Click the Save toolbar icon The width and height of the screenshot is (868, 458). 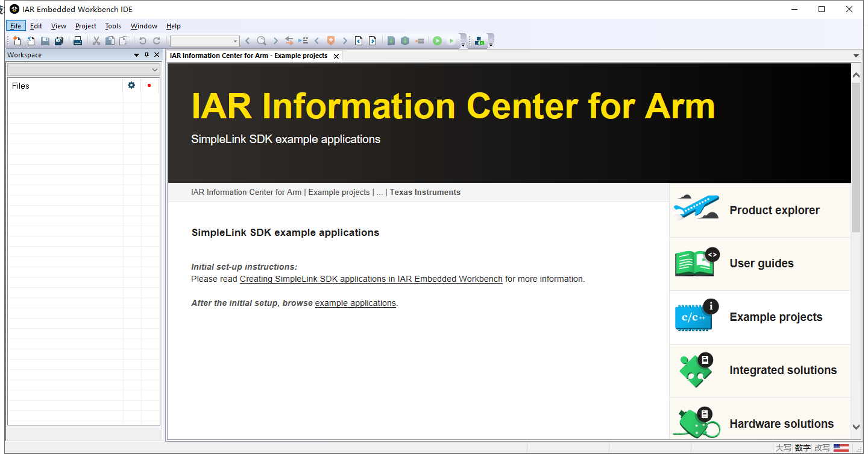tap(45, 41)
